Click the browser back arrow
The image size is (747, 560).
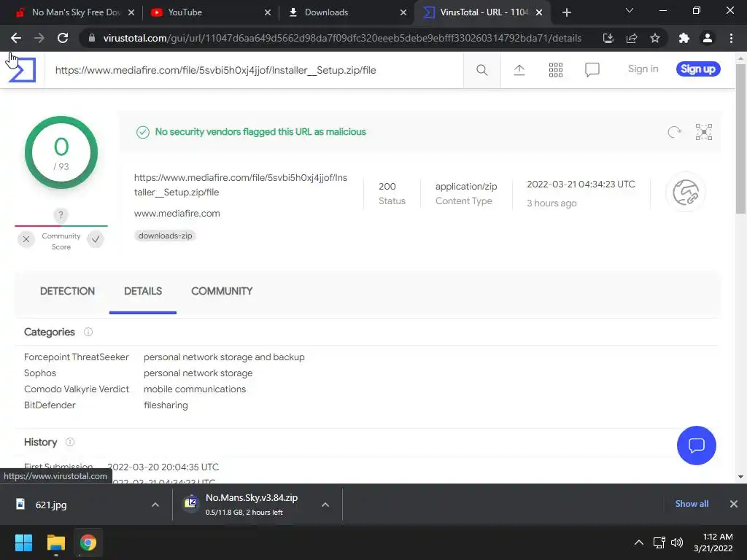coord(16,38)
